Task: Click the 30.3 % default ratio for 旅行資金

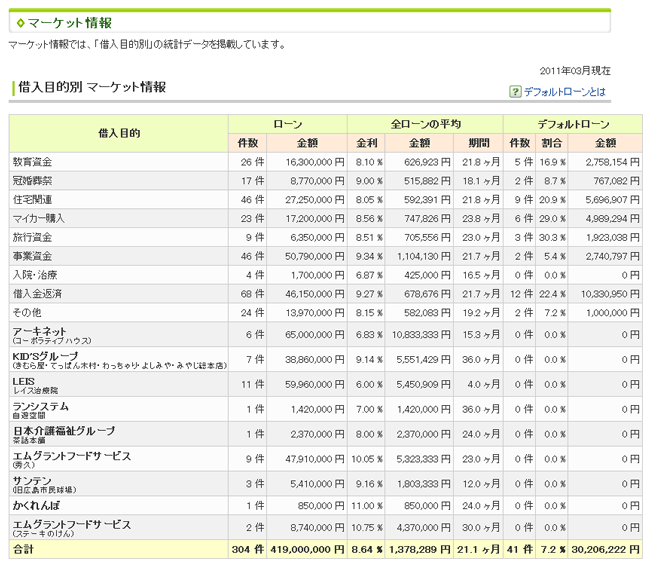Action: [552, 238]
